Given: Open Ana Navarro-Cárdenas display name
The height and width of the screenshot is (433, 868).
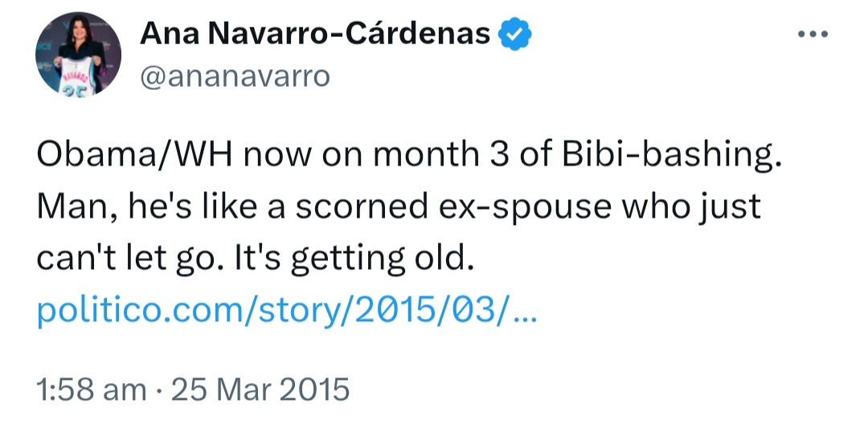Looking at the screenshot, I should (x=315, y=34).
